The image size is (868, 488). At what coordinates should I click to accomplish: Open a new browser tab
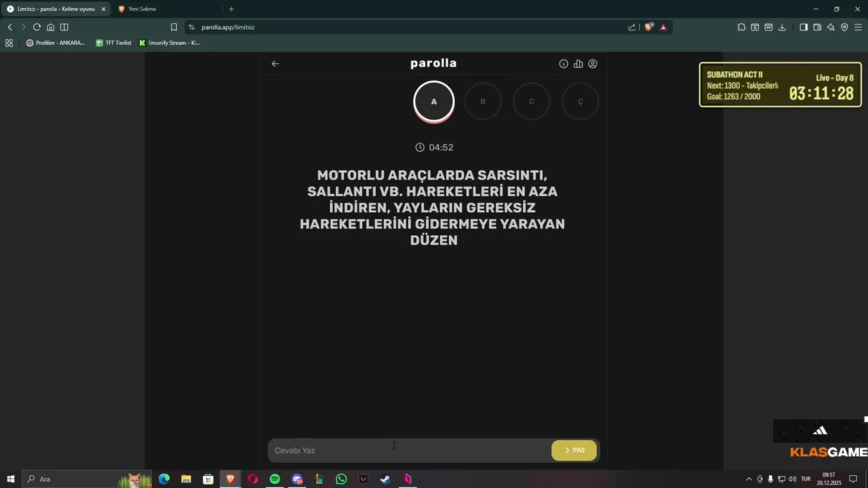point(231,9)
